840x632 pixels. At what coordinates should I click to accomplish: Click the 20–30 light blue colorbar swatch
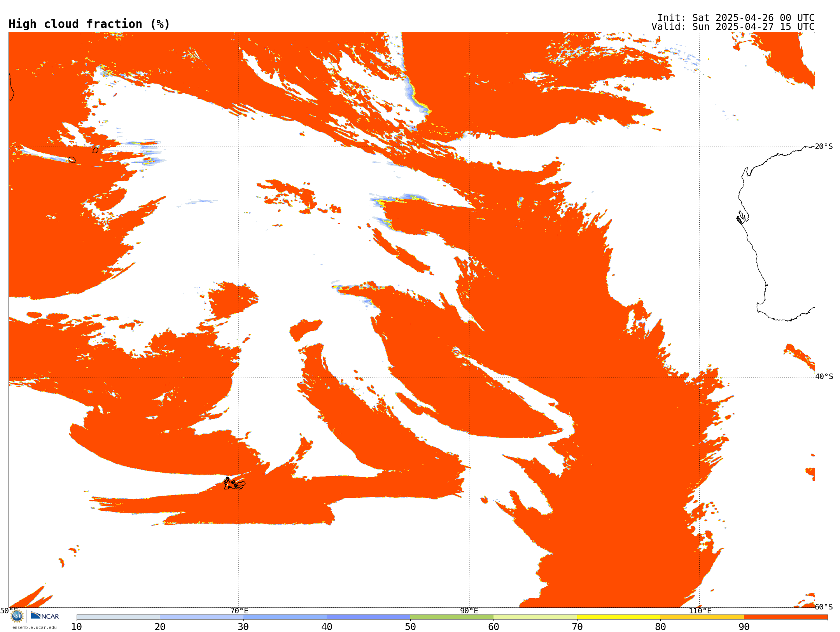201,617
